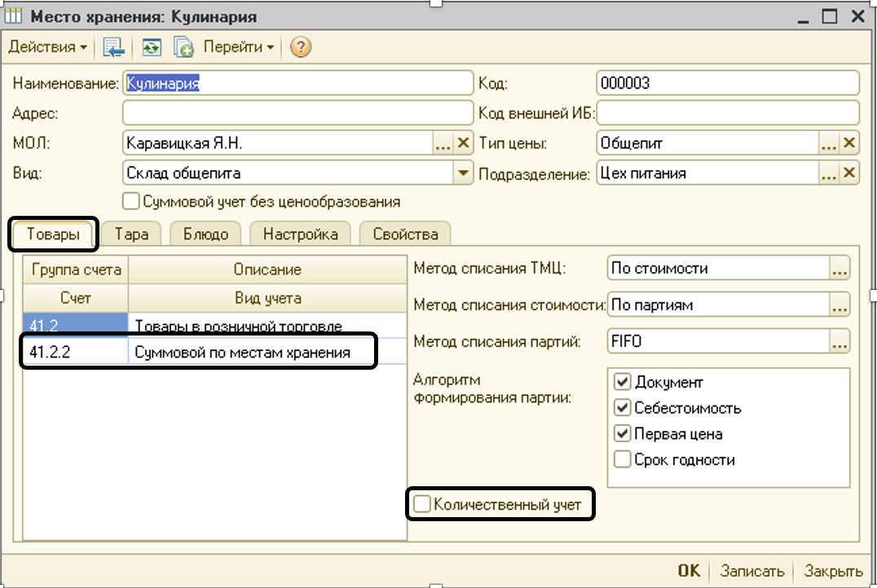Screen dimensions: 877x588
Task: Click the refresh (reread) toolbar icon
Action: click(x=152, y=48)
